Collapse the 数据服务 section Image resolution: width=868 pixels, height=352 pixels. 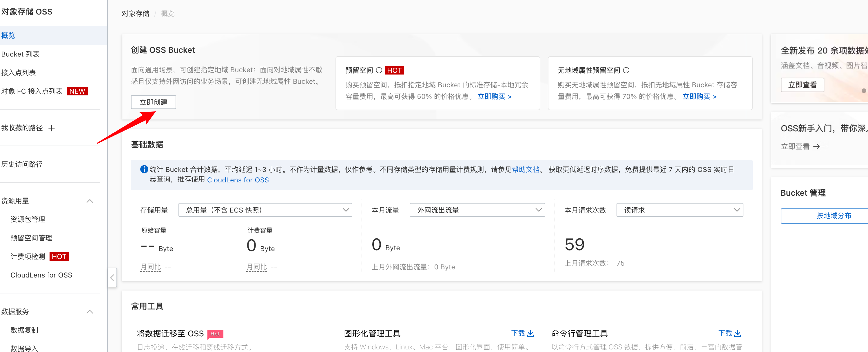pos(90,311)
